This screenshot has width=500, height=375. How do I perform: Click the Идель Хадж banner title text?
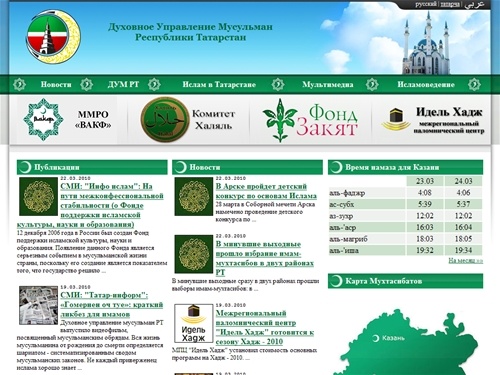(x=449, y=112)
